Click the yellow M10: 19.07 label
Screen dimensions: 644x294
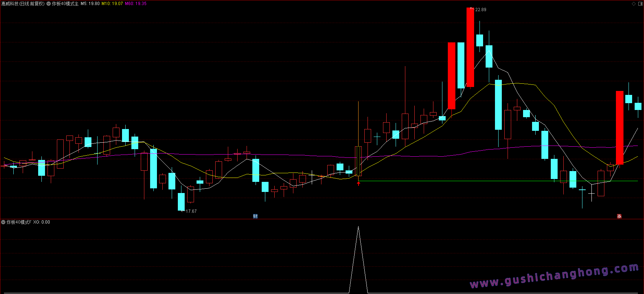pyautogui.click(x=112, y=4)
